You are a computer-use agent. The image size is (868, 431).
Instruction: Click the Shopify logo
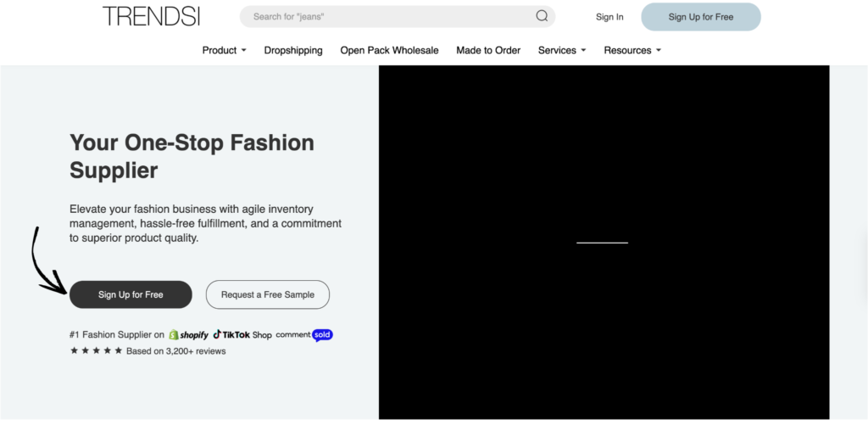189,334
